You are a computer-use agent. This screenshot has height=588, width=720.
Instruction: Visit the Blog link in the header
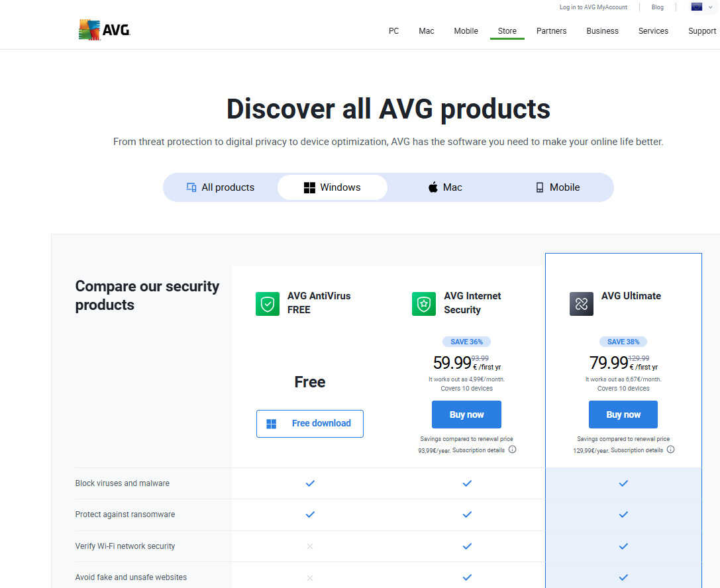pyautogui.click(x=657, y=7)
